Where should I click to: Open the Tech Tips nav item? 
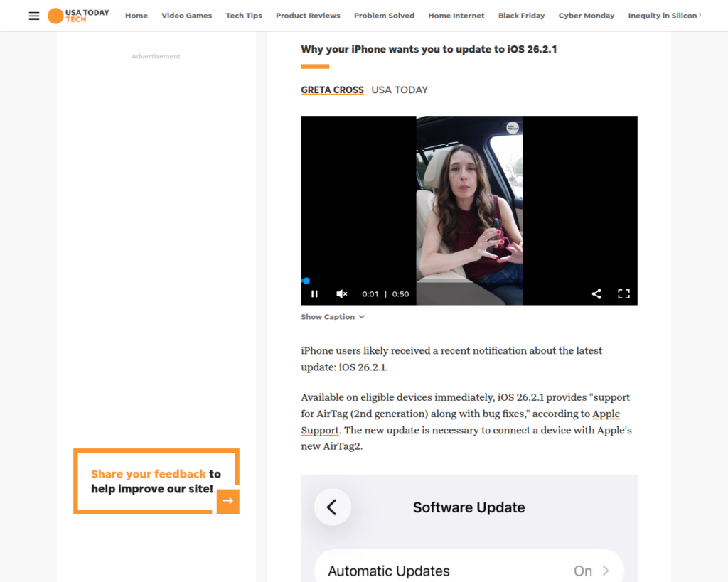pos(244,16)
